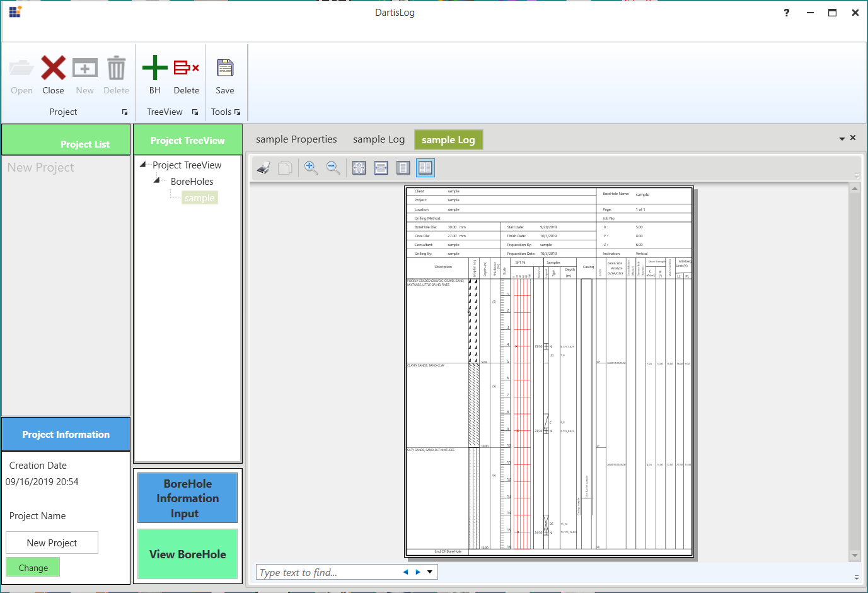Click the Project List header
This screenshot has width=868, height=593.
coord(66,139)
